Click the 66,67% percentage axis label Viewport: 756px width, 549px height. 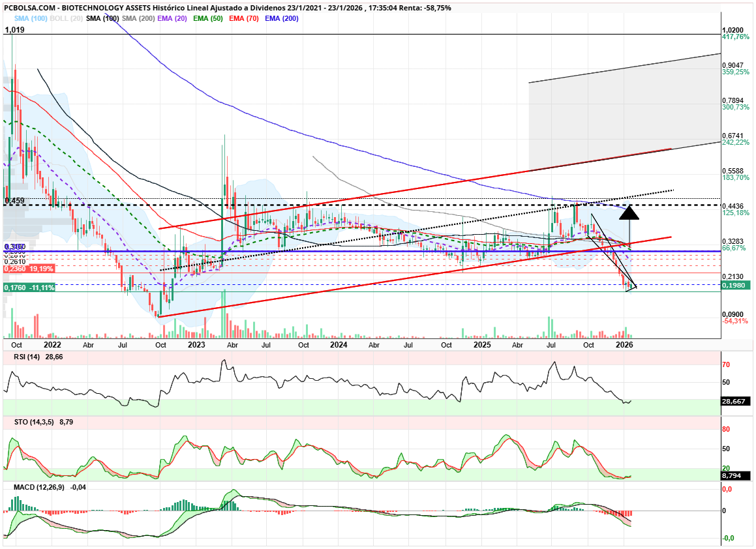click(734, 248)
